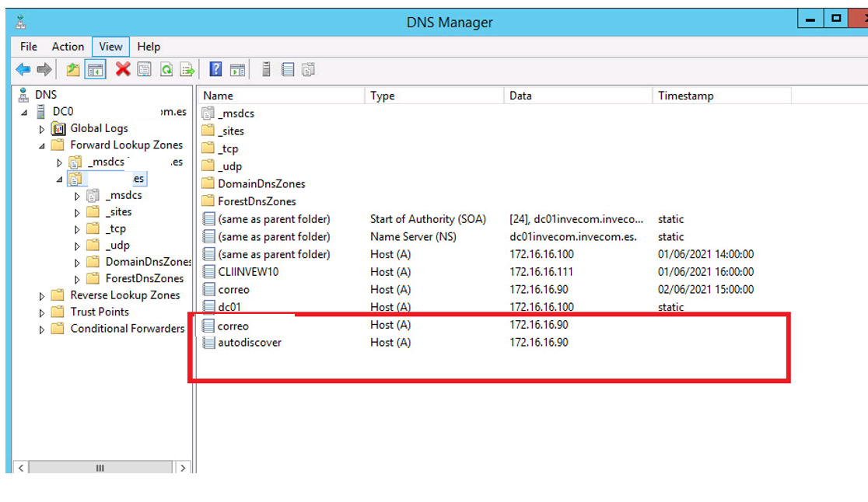Click the New Zone documents toolbar icon
868x502 pixels.
point(308,70)
